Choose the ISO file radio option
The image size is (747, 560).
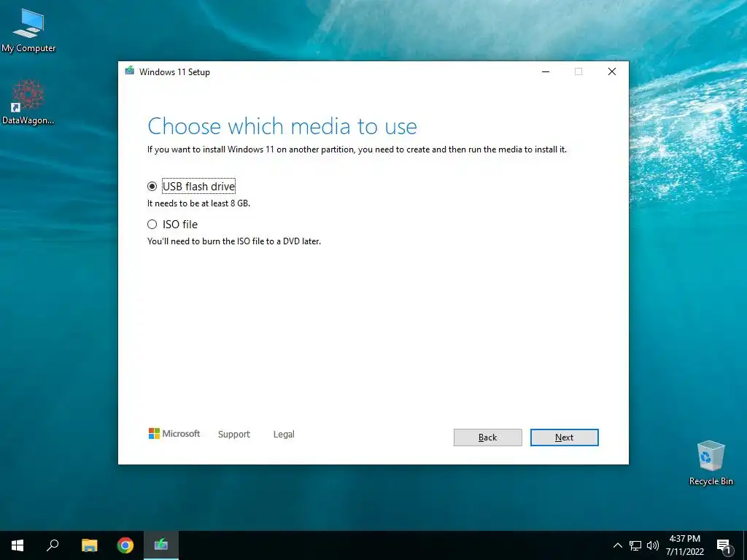pos(152,225)
